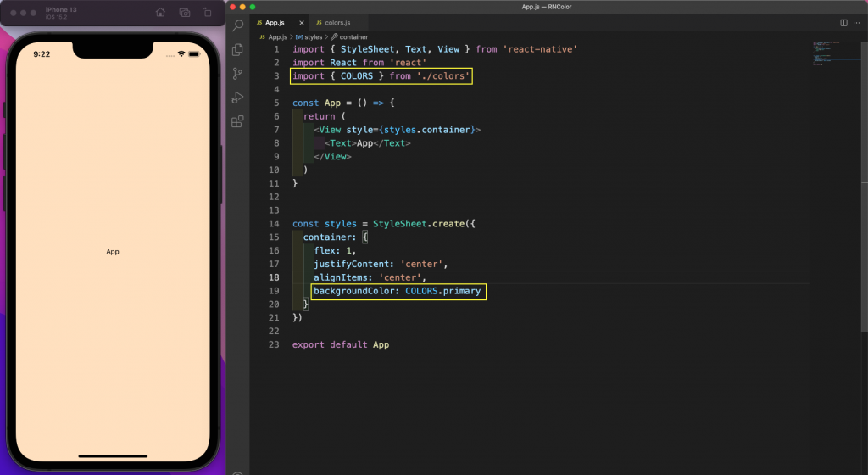The height and width of the screenshot is (475, 868).
Task: Select App.js in the breadcrumb
Action: 277,37
